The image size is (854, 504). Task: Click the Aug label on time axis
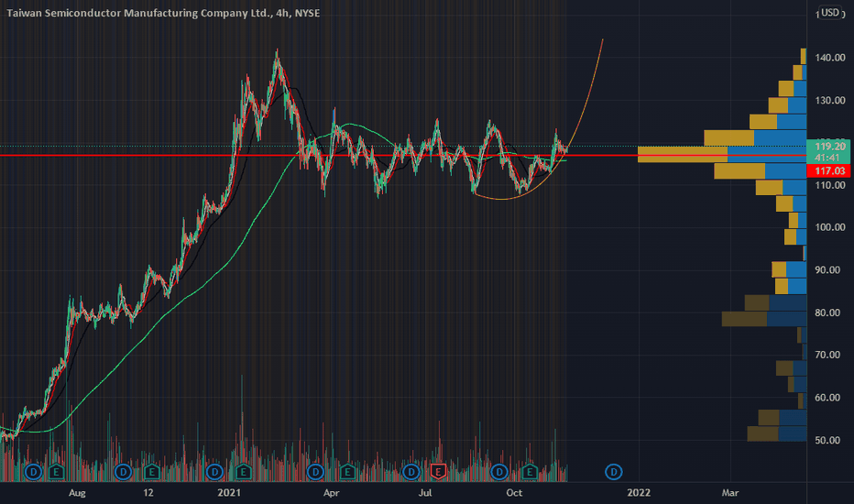77,493
